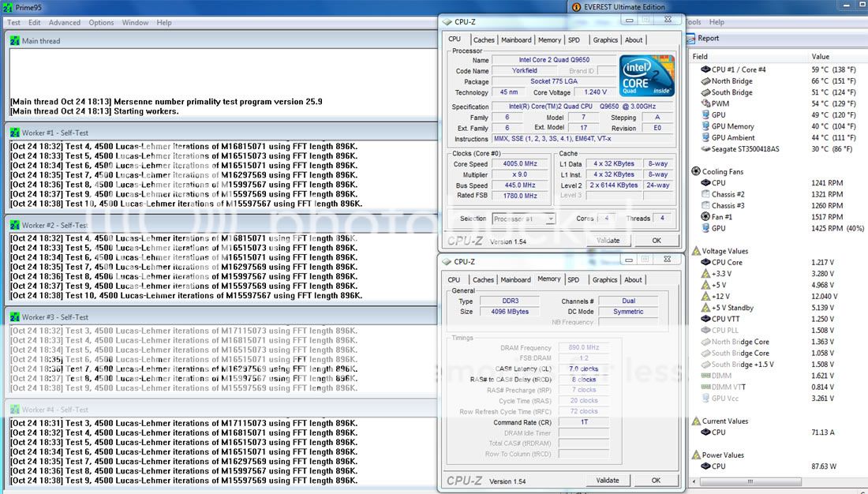Switch to SPD tab in lower CPU-Z

[574, 279]
